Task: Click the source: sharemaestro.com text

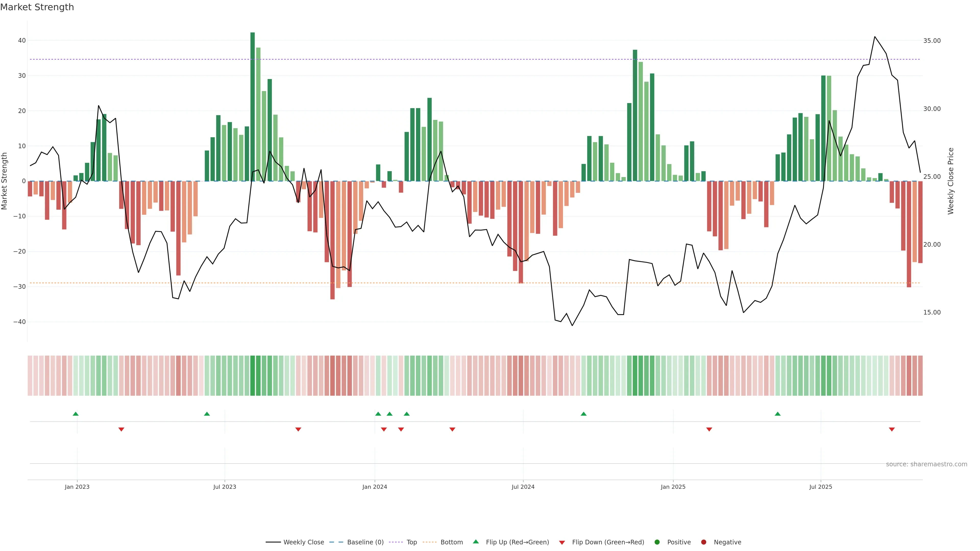Action: (x=926, y=464)
